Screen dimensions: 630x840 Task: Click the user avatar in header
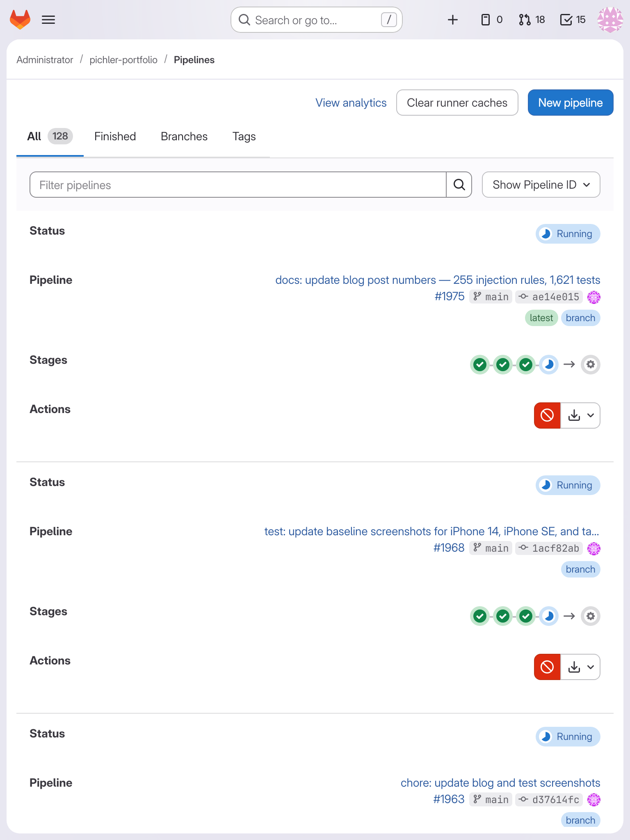tap(610, 20)
